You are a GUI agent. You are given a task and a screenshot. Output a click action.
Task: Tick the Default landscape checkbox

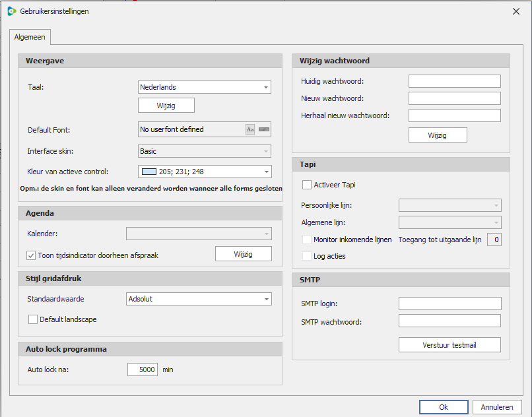click(x=33, y=319)
